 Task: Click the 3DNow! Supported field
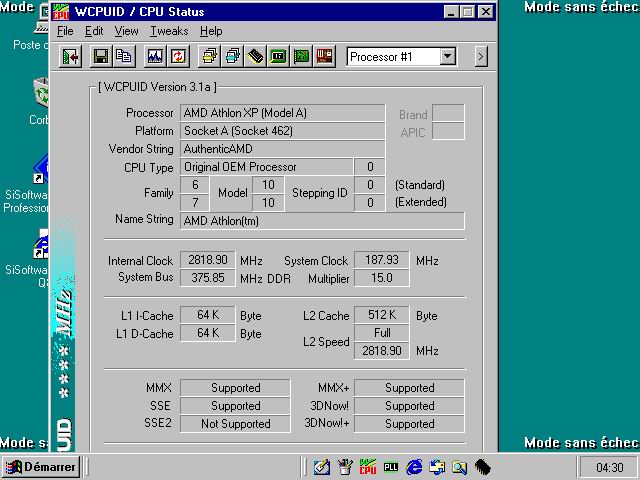[409, 406]
